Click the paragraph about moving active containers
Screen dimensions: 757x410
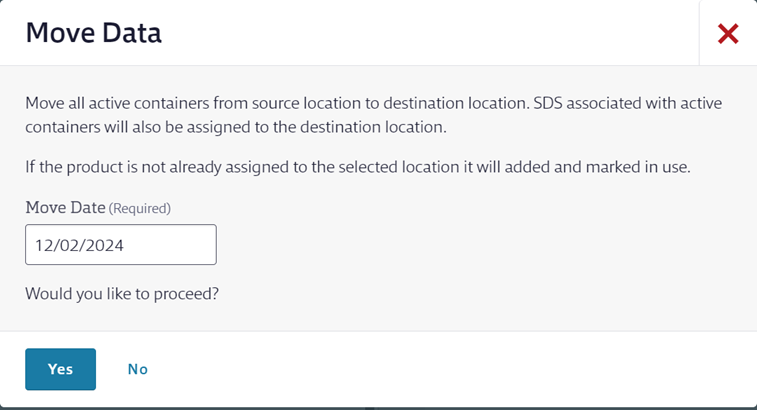[373, 115]
